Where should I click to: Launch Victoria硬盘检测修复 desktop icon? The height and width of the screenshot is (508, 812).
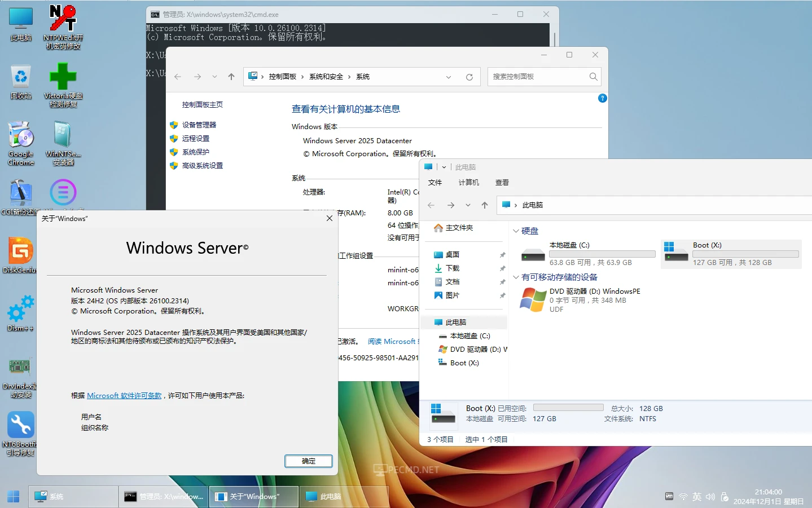coord(63,85)
